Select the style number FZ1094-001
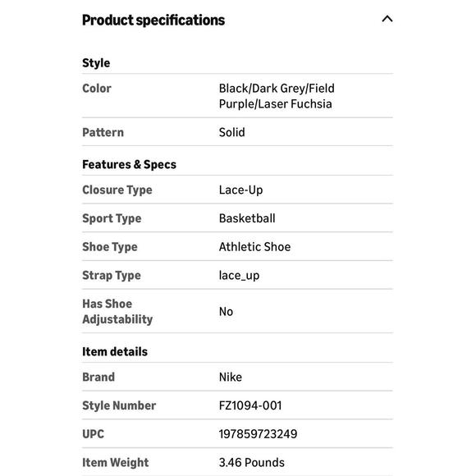The width and height of the screenshot is (476, 476). tap(250, 406)
